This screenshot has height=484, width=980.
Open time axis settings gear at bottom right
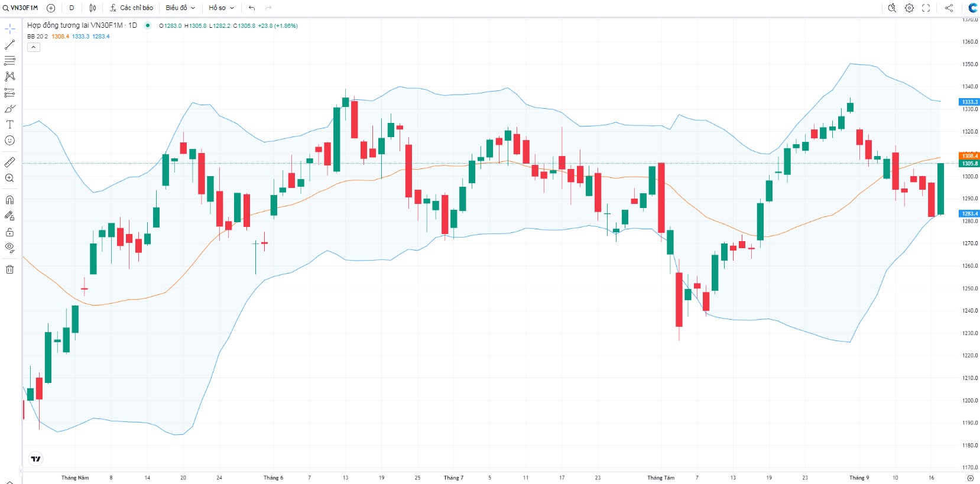point(970,477)
